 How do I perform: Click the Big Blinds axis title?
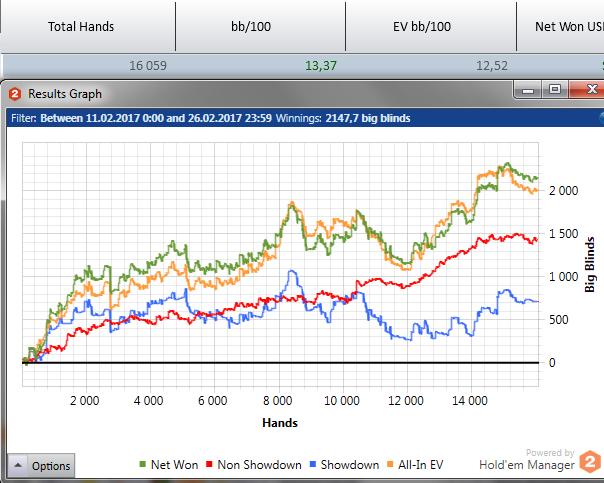(590, 265)
